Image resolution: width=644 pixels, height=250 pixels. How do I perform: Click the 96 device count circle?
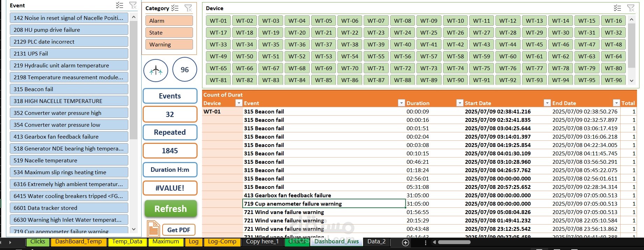click(x=185, y=70)
